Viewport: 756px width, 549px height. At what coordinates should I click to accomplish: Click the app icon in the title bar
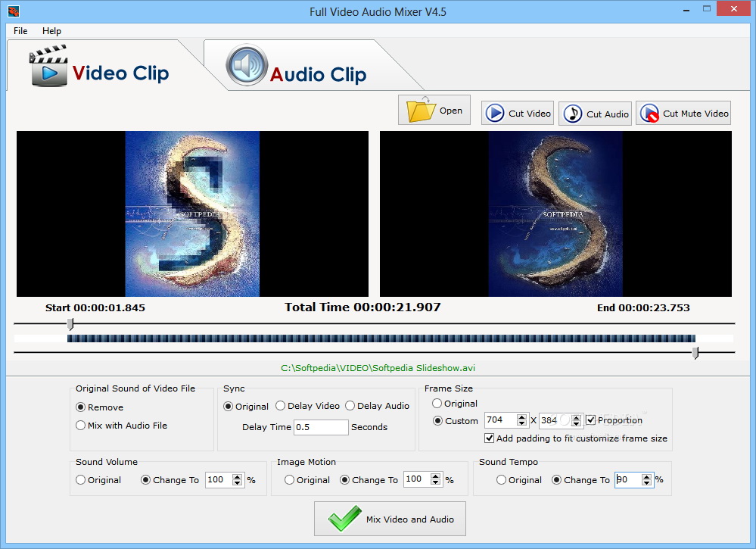(x=14, y=11)
